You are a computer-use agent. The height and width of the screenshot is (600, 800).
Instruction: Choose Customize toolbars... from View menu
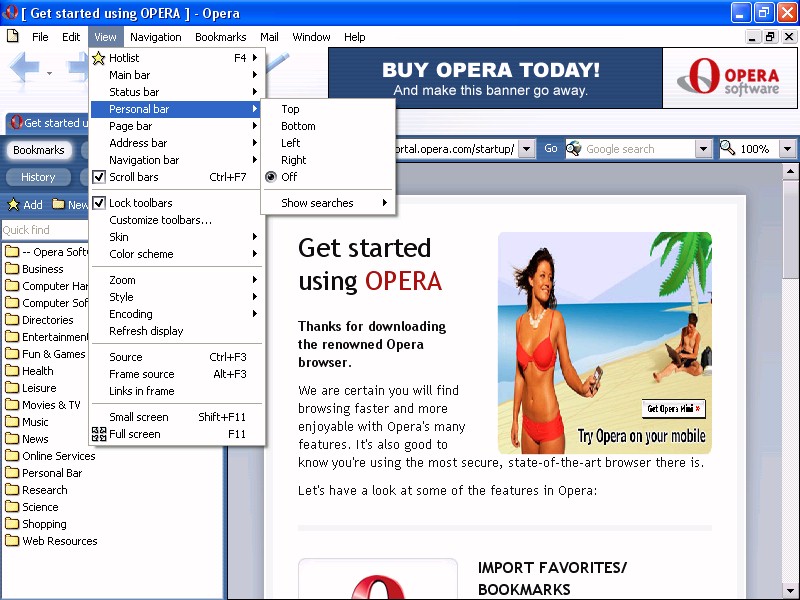click(x=177, y=220)
